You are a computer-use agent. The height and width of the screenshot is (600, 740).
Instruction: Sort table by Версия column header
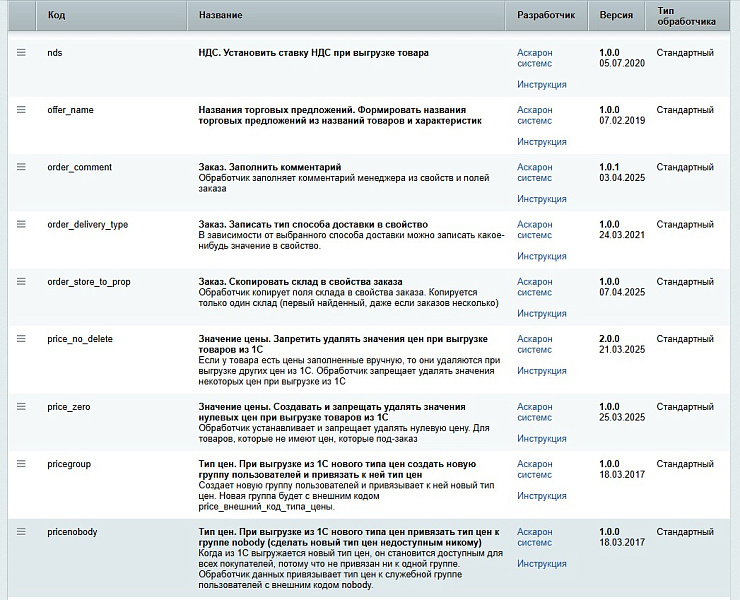[x=616, y=15]
